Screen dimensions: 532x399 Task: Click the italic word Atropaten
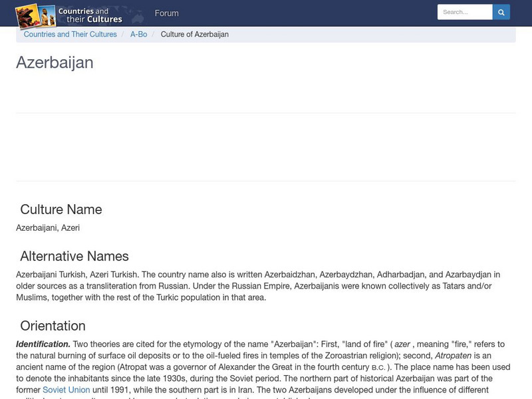click(453, 356)
